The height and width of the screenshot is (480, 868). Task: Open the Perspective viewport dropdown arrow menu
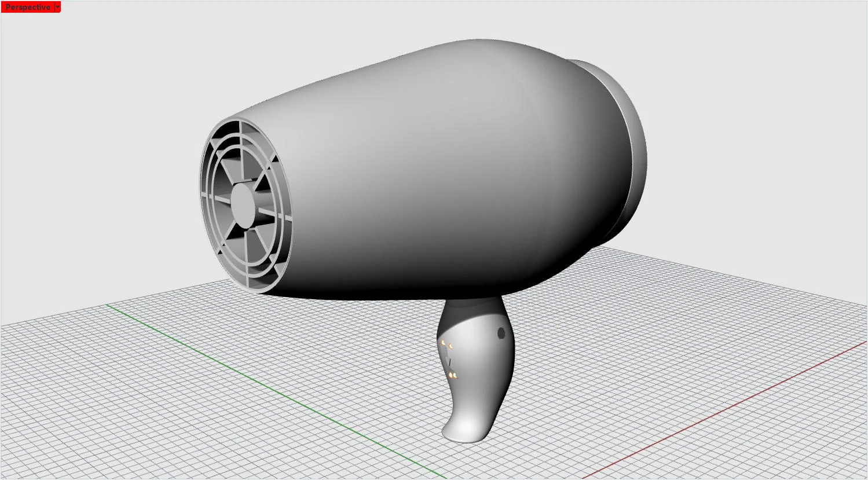click(57, 7)
